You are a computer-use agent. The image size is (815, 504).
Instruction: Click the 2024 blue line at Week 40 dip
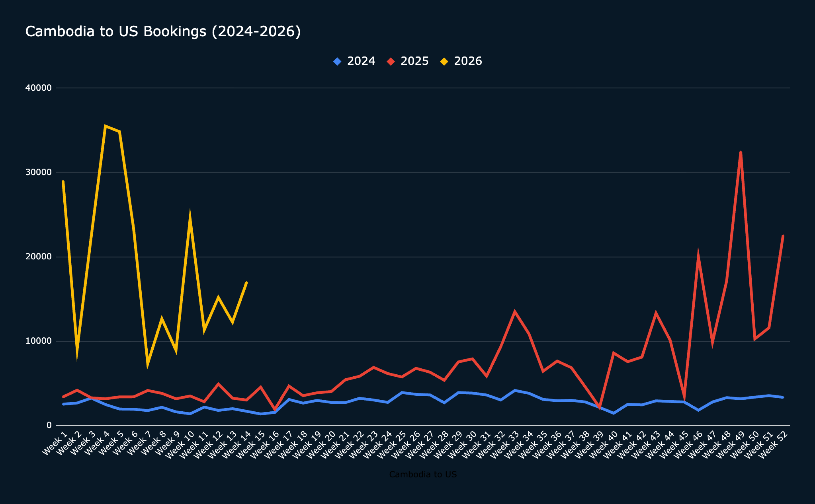tap(614, 413)
